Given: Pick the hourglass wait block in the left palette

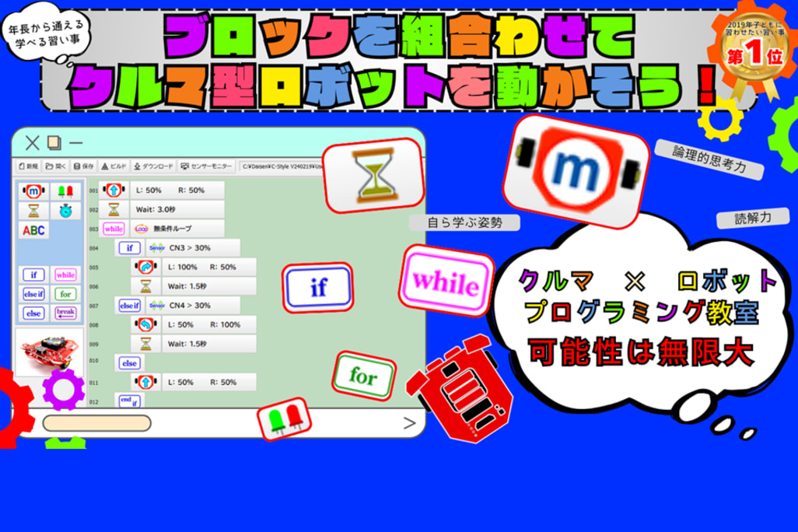Looking at the screenshot, I should pyautogui.click(x=34, y=211).
